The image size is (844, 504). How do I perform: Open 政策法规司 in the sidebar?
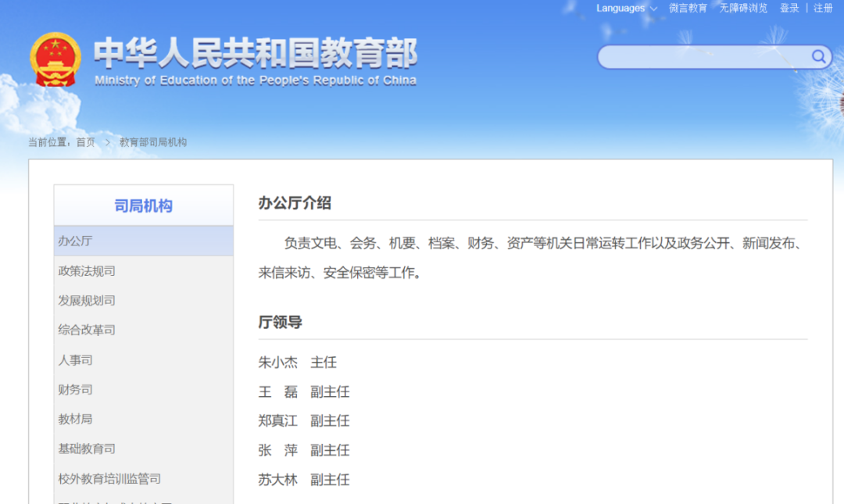(x=144, y=271)
